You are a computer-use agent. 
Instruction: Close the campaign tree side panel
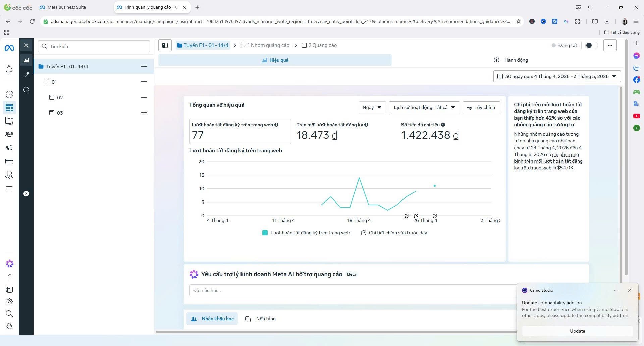26,45
